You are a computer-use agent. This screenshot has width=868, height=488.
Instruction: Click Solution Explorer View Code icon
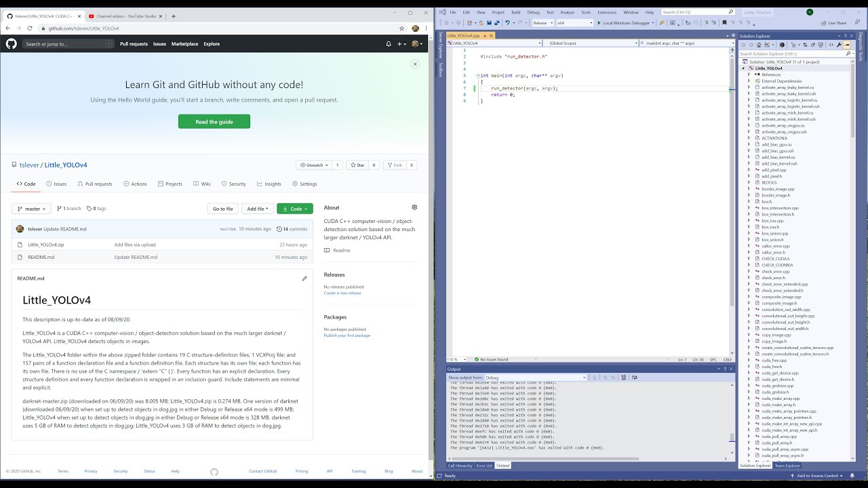pos(831,45)
